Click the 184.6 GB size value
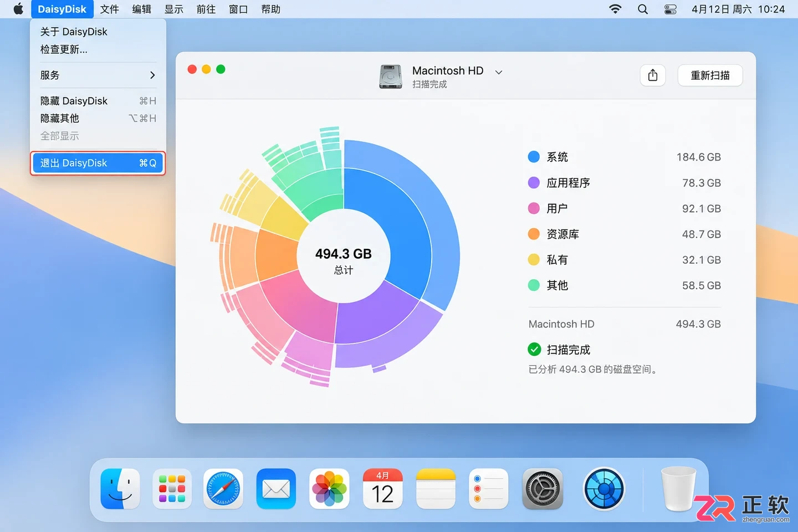Image resolution: width=798 pixels, height=532 pixels. point(698,157)
